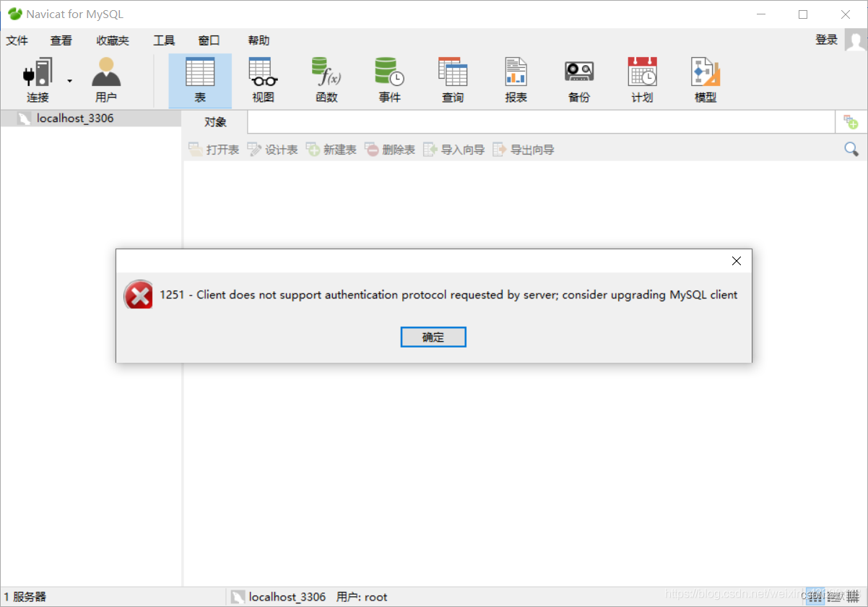Maximize the Navicat window
Image resolution: width=868 pixels, height=607 pixels.
tap(803, 14)
